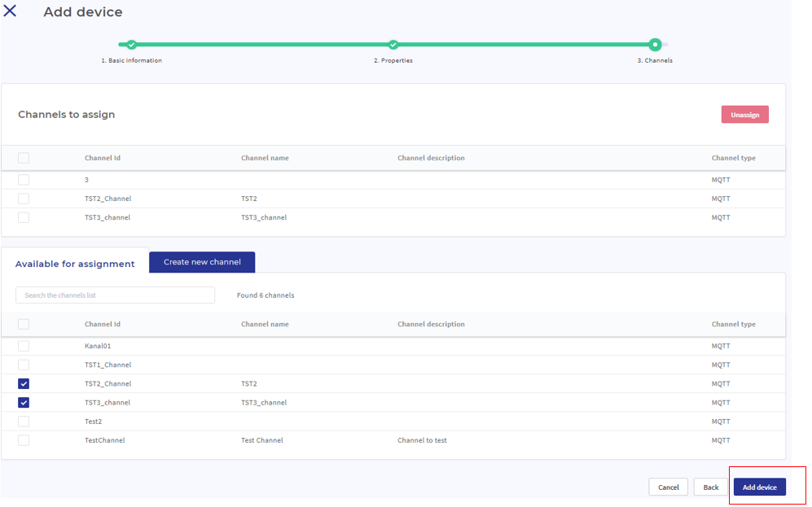
Task: Click 'Channel to test' description cell
Action: coord(422,440)
